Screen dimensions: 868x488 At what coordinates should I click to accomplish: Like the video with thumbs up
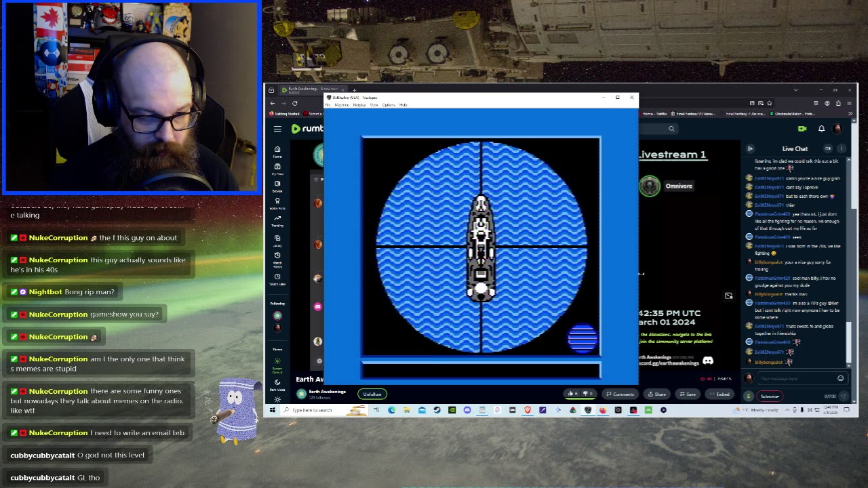point(574,394)
